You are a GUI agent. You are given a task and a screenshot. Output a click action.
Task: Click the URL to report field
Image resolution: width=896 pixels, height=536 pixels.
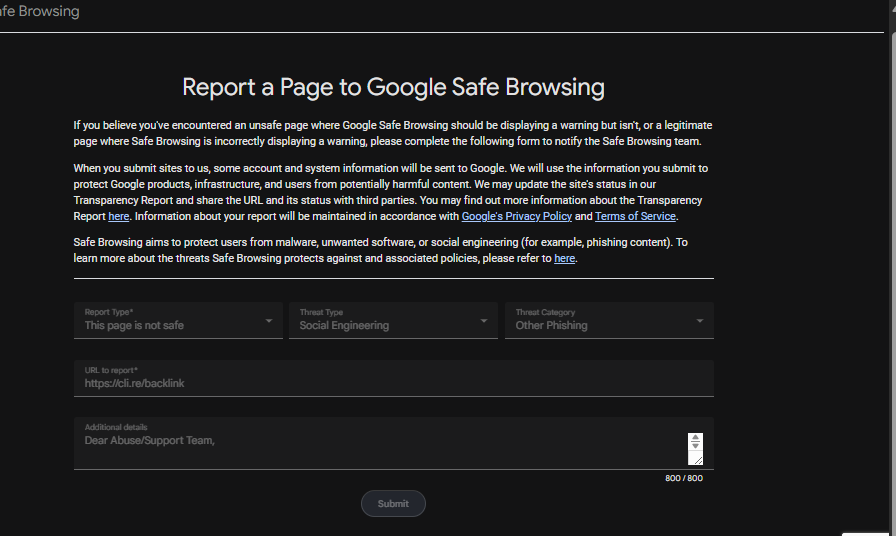394,378
